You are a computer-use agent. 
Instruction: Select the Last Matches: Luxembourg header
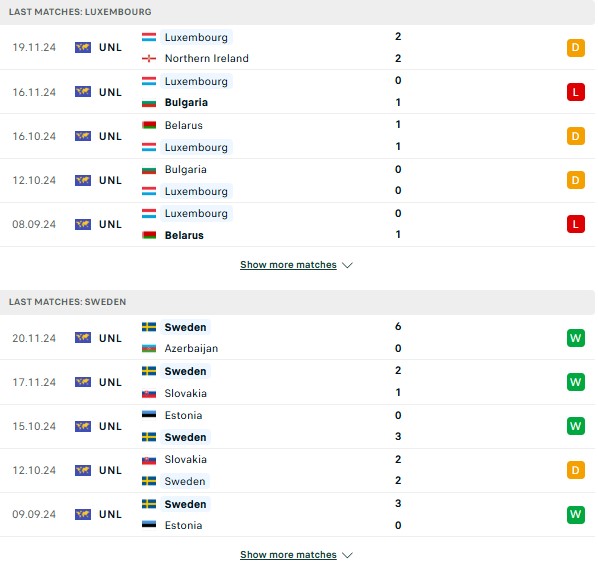point(297,12)
